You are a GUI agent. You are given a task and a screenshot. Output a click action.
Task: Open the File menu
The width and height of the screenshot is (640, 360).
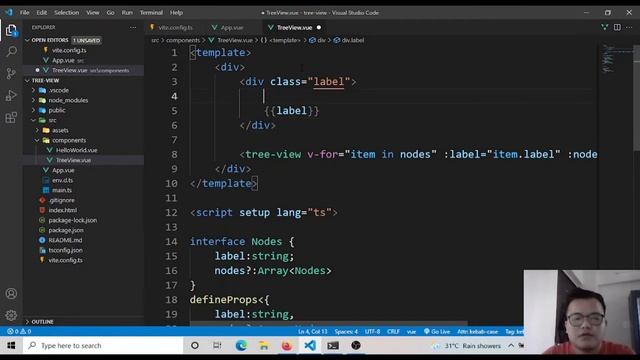pyautogui.click(x=24, y=13)
